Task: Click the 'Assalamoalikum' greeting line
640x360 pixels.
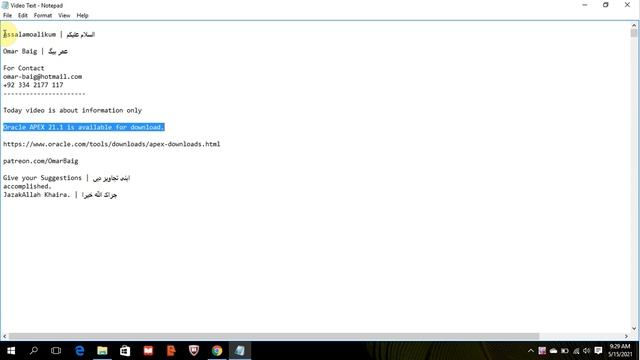Action: click(x=49, y=34)
